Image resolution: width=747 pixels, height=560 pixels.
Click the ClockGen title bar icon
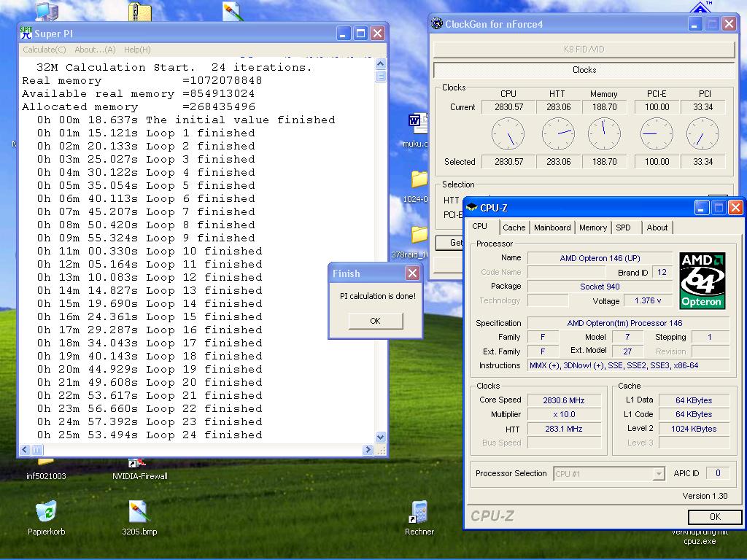coord(438,24)
